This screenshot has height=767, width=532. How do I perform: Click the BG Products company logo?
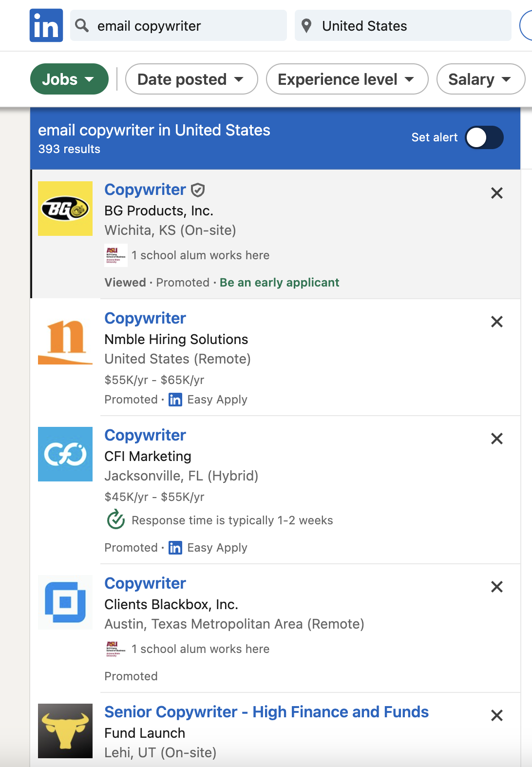click(65, 209)
